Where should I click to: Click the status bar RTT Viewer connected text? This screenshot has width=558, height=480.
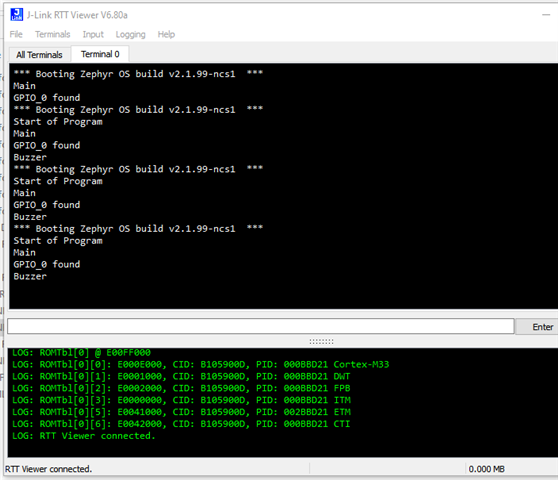(x=48, y=469)
